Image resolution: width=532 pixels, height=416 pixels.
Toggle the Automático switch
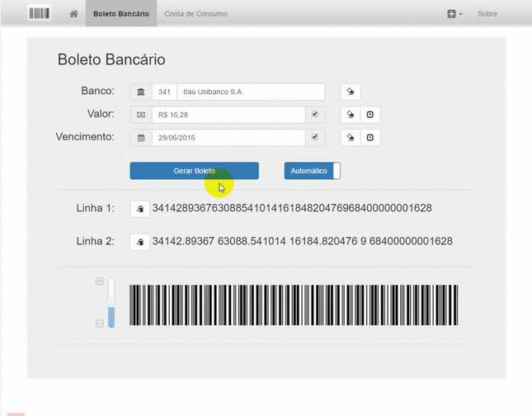click(x=312, y=171)
